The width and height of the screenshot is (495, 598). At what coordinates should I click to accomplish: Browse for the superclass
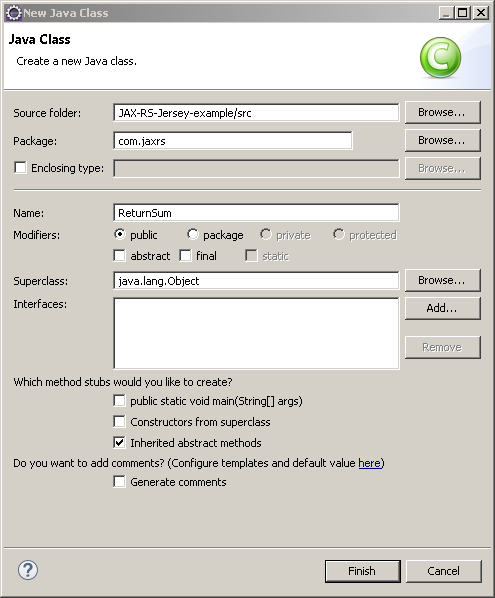click(x=442, y=280)
